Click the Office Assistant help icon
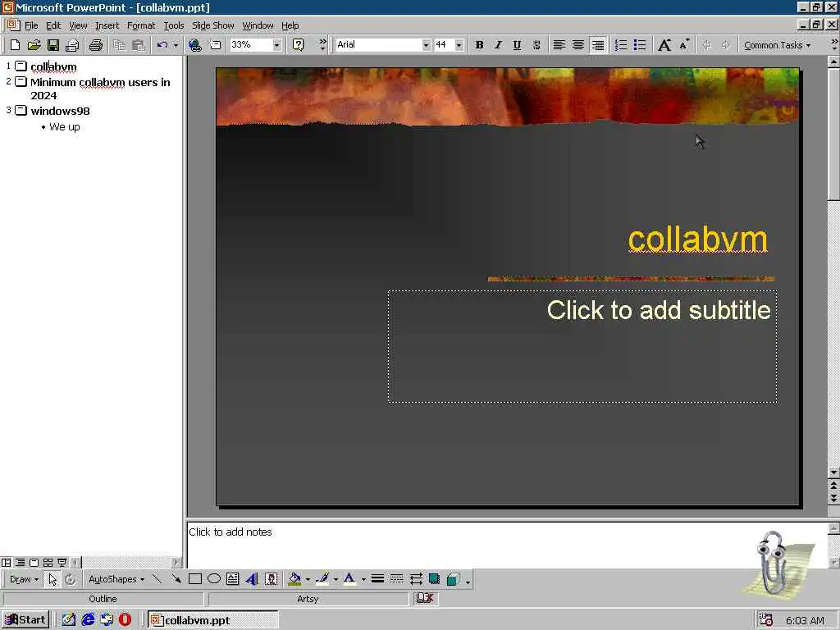The height and width of the screenshot is (630, 840). click(299, 45)
